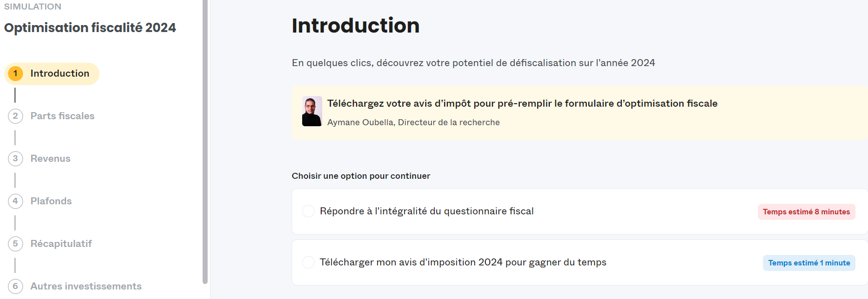Tick the 8 minutes questionnaire option circle

click(308, 211)
